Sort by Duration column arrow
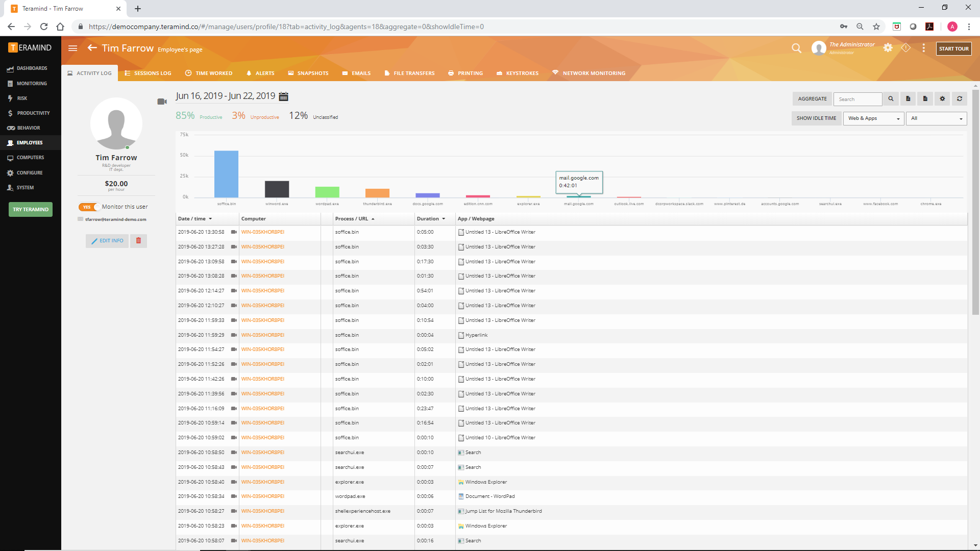 coord(444,219)
